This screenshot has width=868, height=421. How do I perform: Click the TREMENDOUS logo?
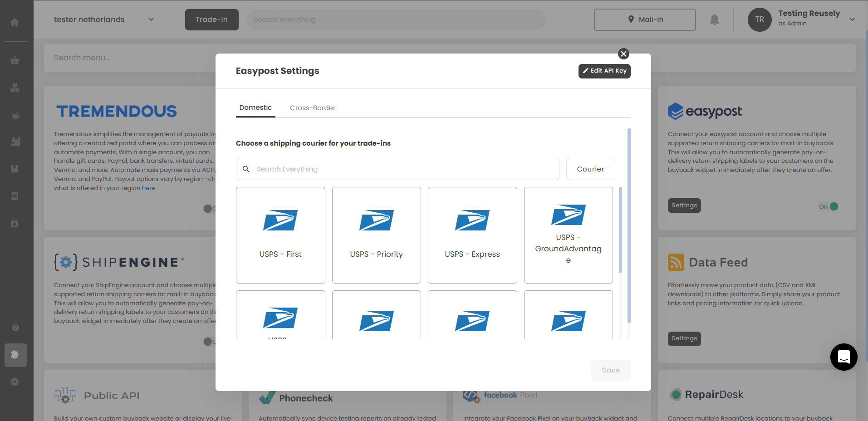tap(117, 111)
